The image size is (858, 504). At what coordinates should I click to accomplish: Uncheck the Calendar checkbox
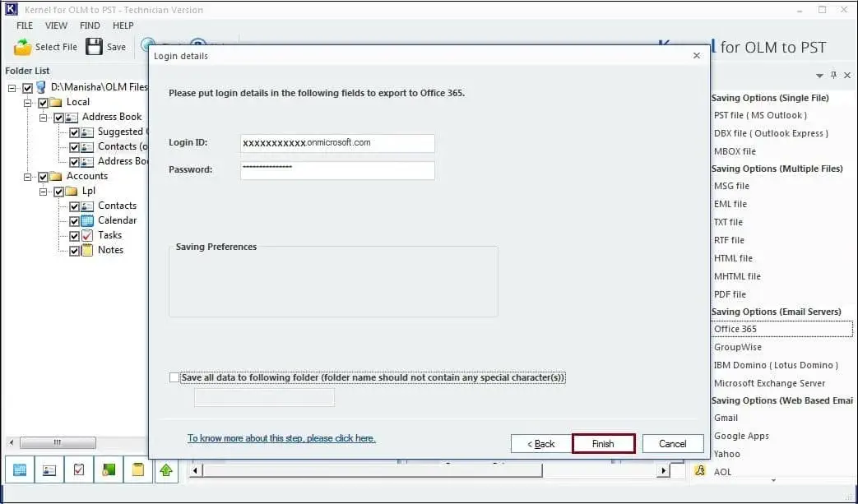pos(74,221)
